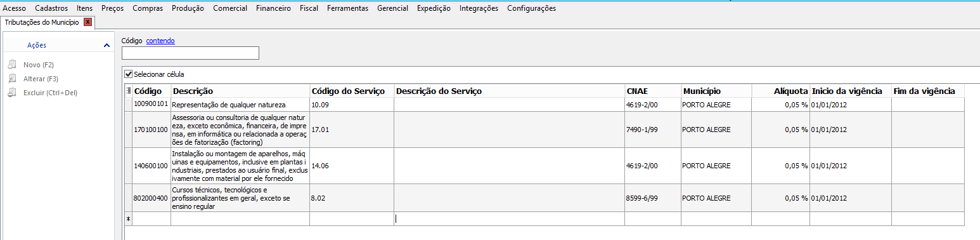This screenshot has width=980, height=240.
Task: Select service code 14.06 cell
Action: [352, 166]
